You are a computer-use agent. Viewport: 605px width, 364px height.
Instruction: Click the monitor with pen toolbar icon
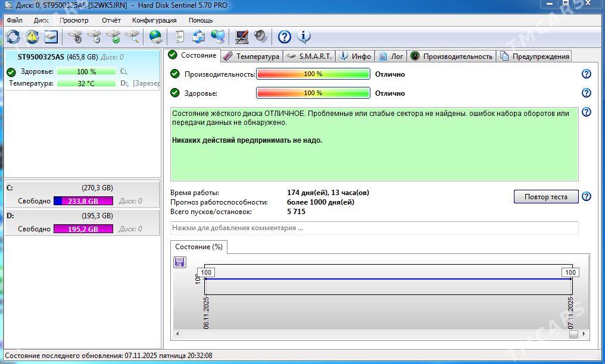pyautogui.click(x=242, y=37)
